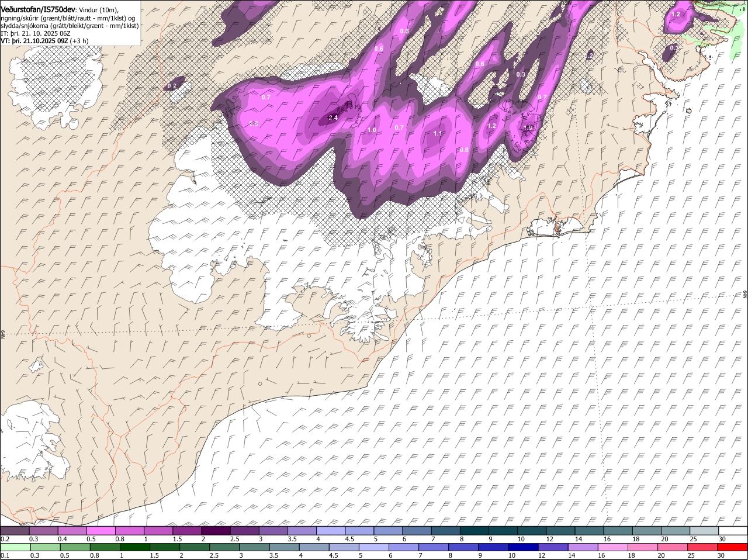Click the '1.9' contour value label
Screen dimensions: 748x560
528,127
